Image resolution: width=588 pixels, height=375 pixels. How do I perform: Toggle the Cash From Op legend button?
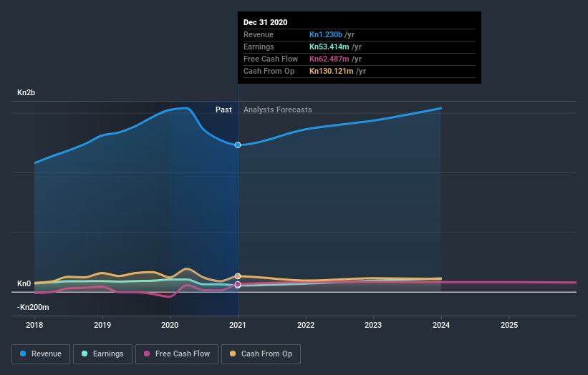pos(261,354)
